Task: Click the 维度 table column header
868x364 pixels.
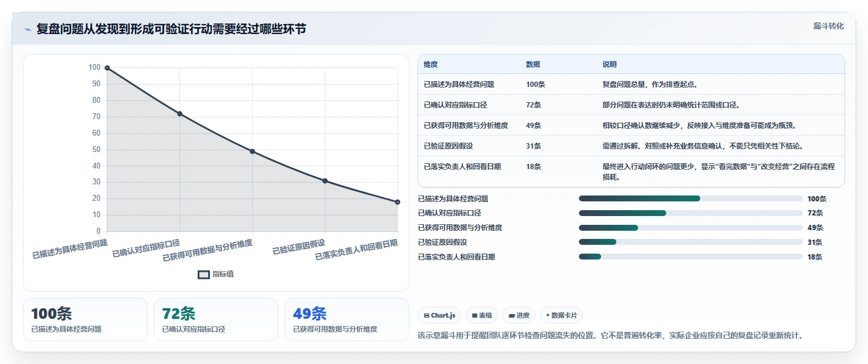Action: pyautogui.click(x=430, y=64)
